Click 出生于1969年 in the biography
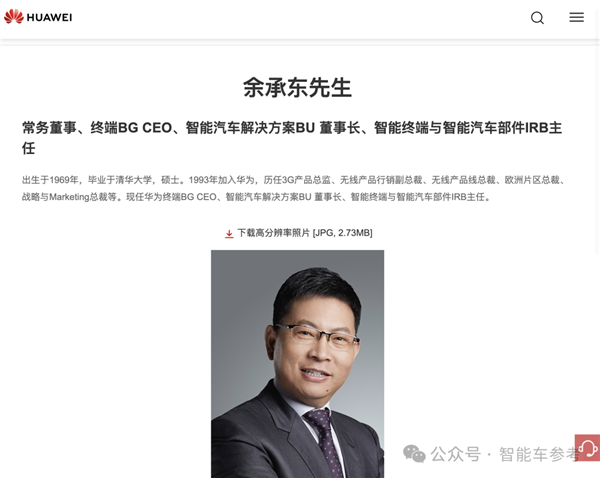Viewport: 600px width, 478px height. point(50,180)
